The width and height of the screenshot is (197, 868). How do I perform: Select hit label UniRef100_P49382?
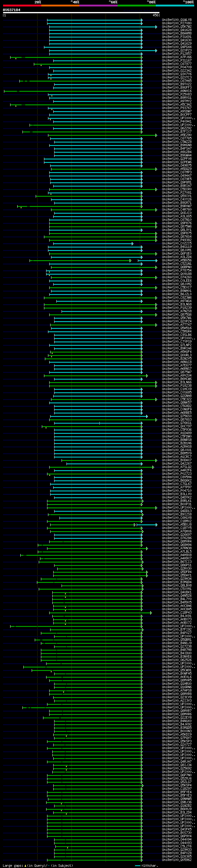[177, 240]
